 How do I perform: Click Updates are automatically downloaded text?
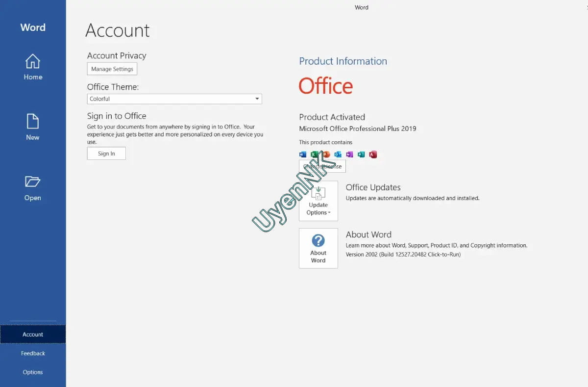(x=413, y=198)
